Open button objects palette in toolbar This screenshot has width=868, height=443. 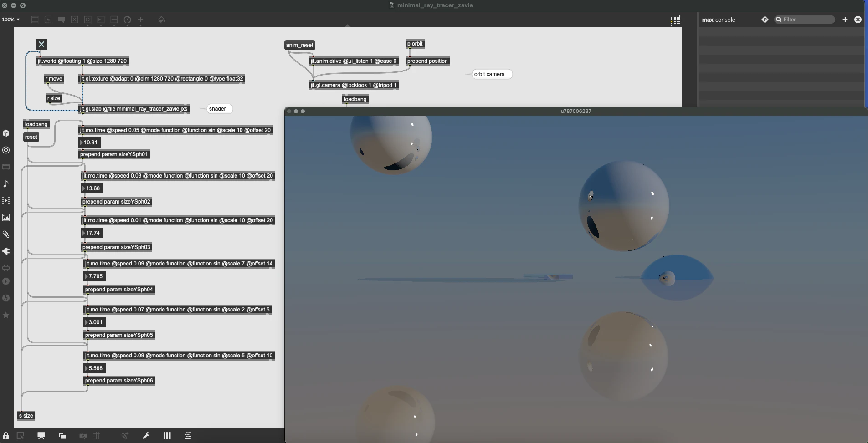[87, 20]
